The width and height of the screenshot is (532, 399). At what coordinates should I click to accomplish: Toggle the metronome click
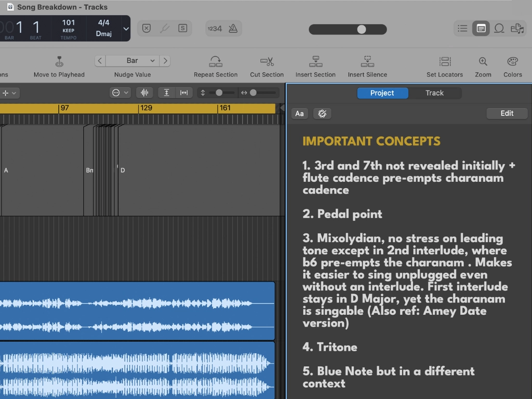[233, 29]
